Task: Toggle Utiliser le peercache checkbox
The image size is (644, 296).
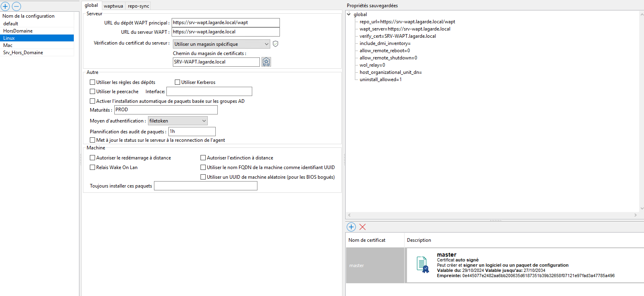Action: 93,92
